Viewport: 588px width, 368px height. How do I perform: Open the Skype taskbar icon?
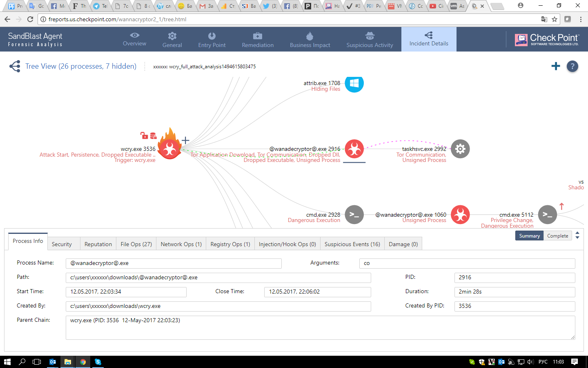[x=98, y=362]
